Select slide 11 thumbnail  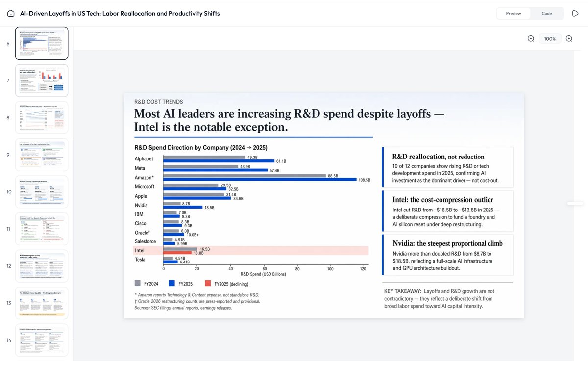[42, 229]
